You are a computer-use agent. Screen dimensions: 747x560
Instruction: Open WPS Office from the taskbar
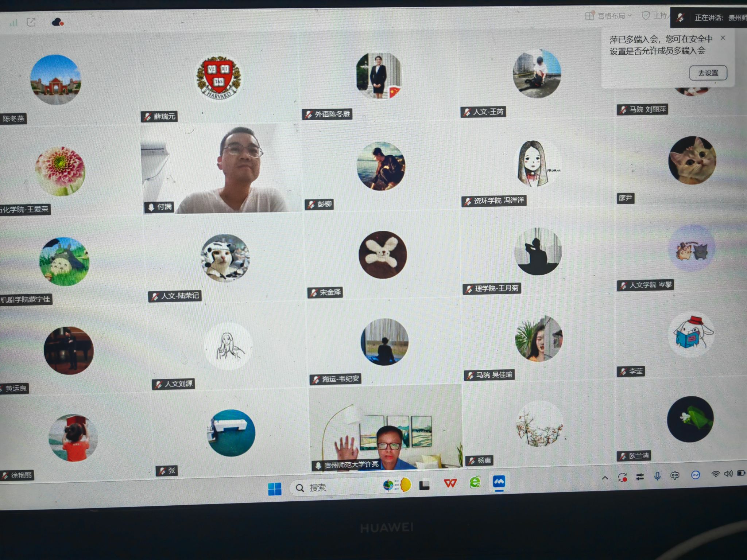pyautogui.click(x=450, y=483)
